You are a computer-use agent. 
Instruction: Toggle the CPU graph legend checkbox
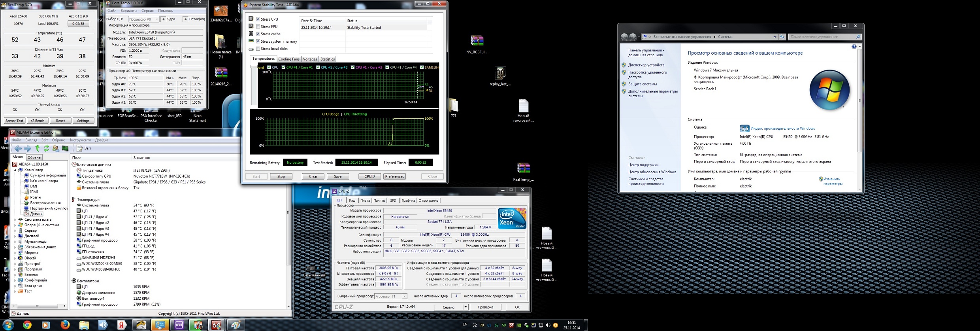click(x=269, y=67)
